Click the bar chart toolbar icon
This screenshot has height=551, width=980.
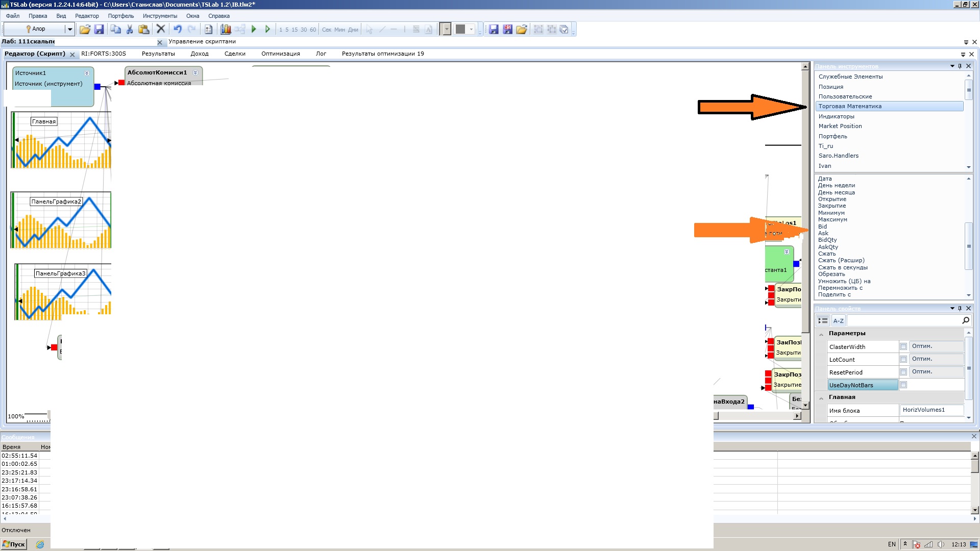[226, 30]
